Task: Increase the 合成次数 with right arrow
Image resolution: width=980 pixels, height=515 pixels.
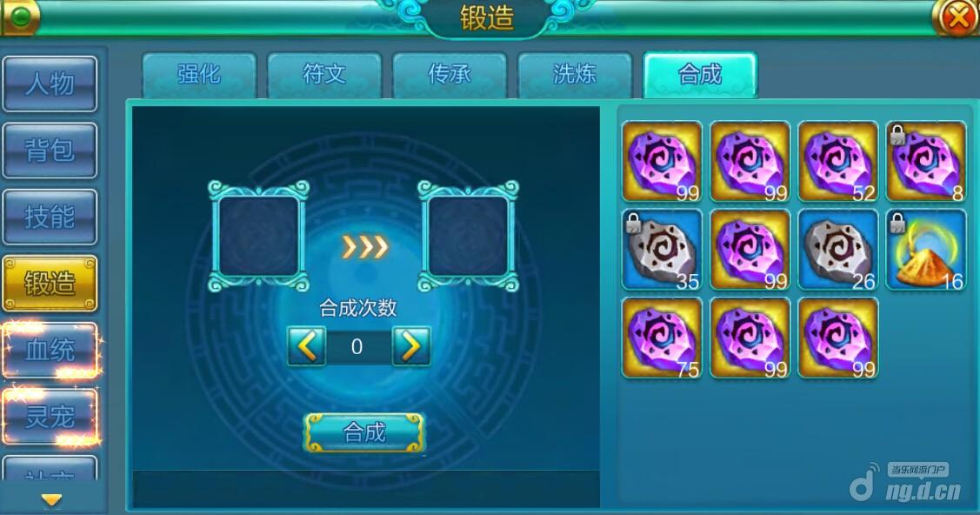Action: click(411, 345)
